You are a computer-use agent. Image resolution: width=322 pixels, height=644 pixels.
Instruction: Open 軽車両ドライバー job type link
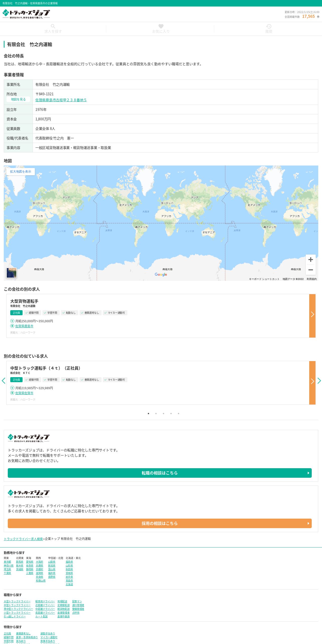coord(45,602)
